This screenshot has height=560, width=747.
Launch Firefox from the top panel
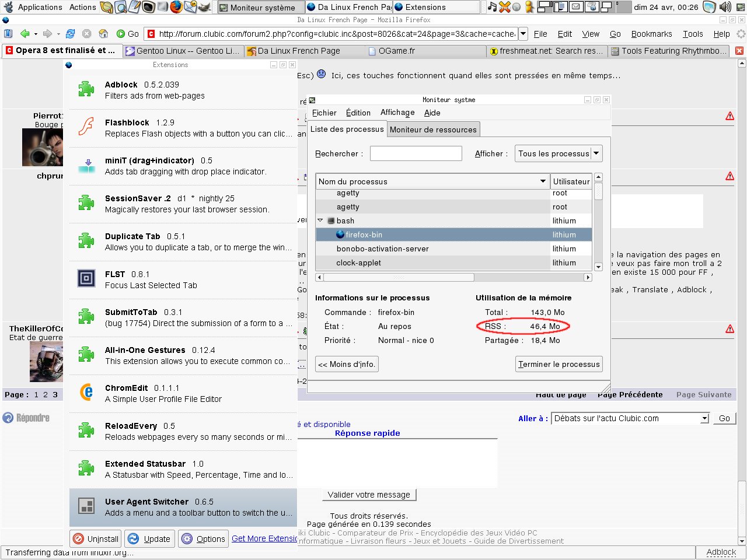(176, 7)
